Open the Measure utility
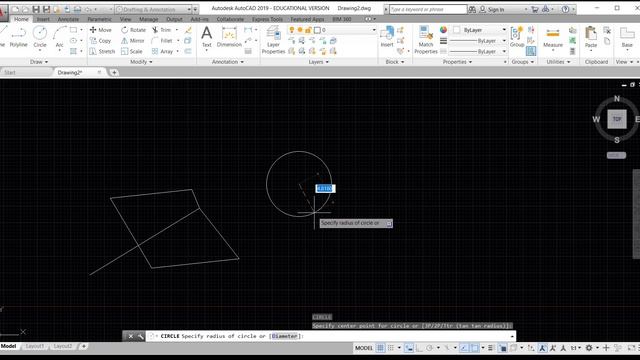Screen dimensions: 640x360 pyautogui.click(x=553, y=38)
